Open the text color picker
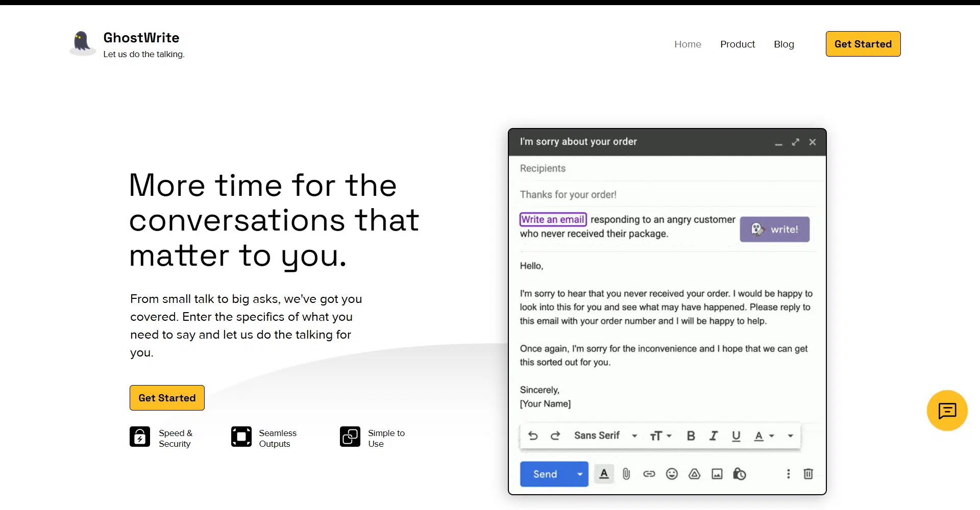Viewport: 980px width, 510px height. click(x=764, y=436)
